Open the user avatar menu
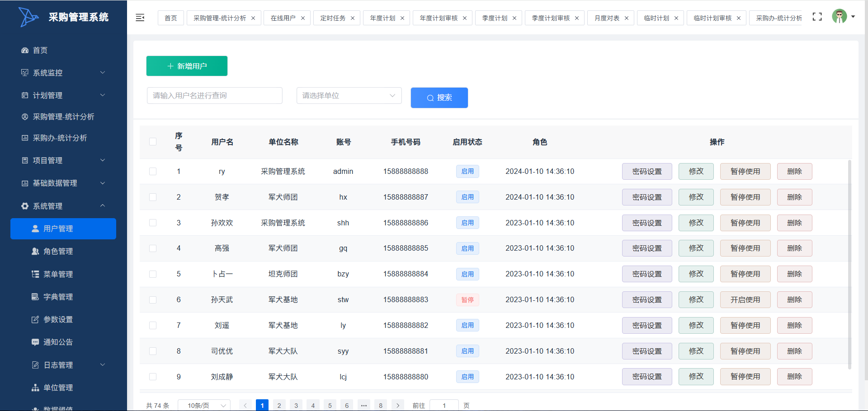 tap(840, 17)
